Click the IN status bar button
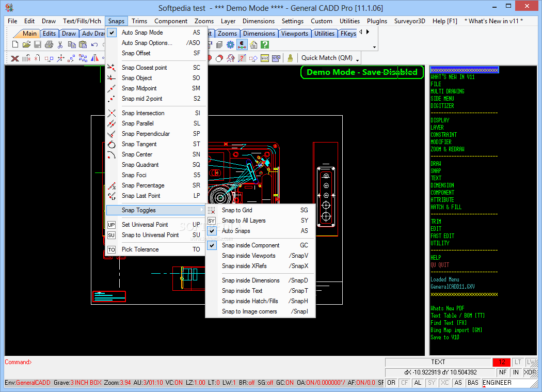Viewport: 542px width, 392px height. [x=516, y=372]
